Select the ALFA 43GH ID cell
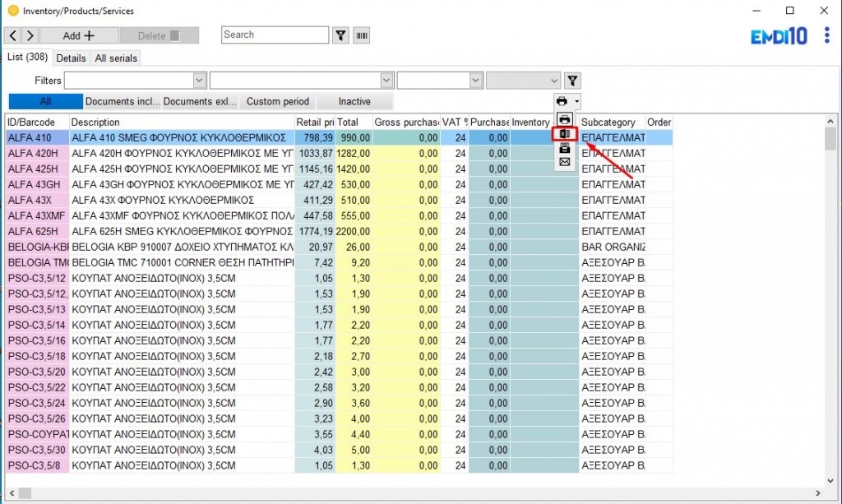This screenshot has width=842, height=504. click(37, 185)
